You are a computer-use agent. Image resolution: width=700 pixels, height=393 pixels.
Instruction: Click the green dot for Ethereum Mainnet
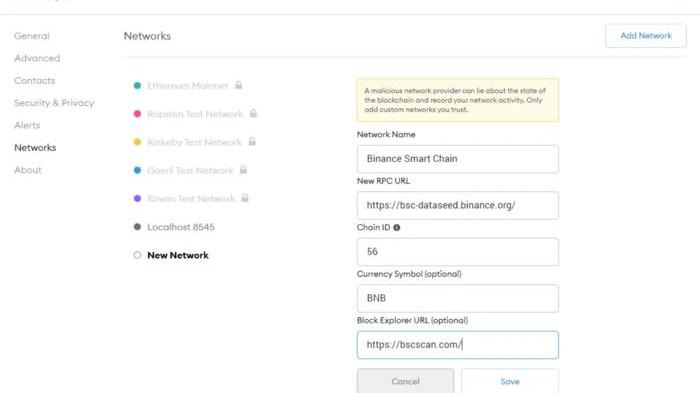137,85
